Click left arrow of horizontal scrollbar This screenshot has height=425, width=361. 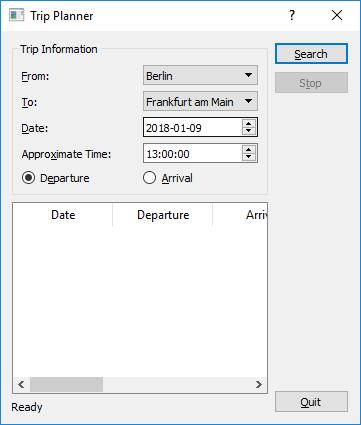pos(21,385)
